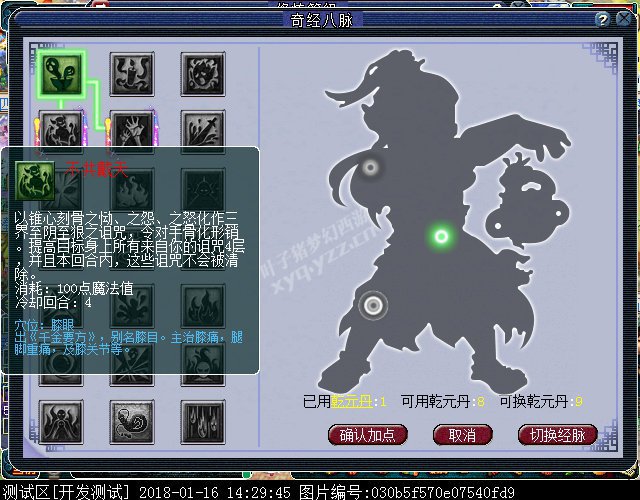
Task: Click the 取消 button
Action: [x=462, y=435]
